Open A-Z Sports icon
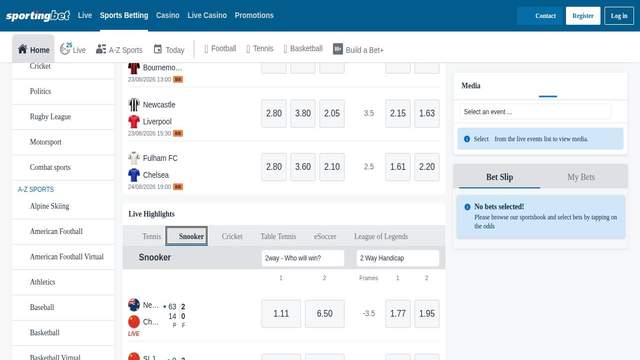Screen dimensions: 640x360 pyautogui.click(x=101, y=49)
